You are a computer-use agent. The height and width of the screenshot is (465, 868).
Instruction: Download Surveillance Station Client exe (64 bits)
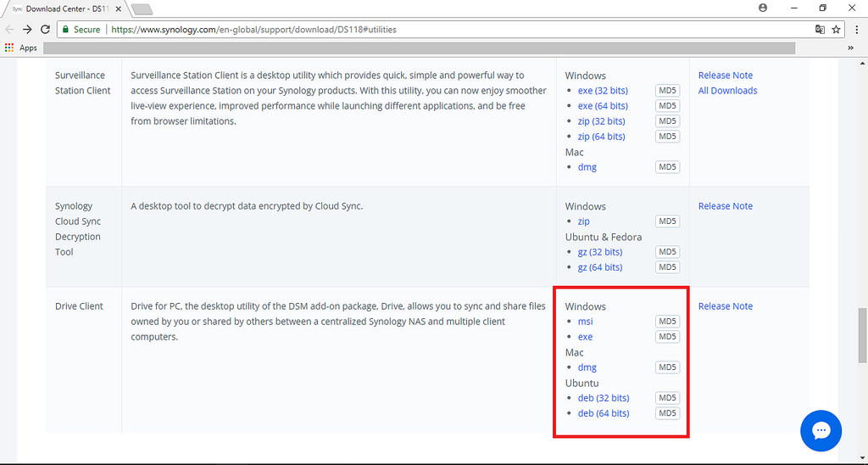[x=603, y=106]
